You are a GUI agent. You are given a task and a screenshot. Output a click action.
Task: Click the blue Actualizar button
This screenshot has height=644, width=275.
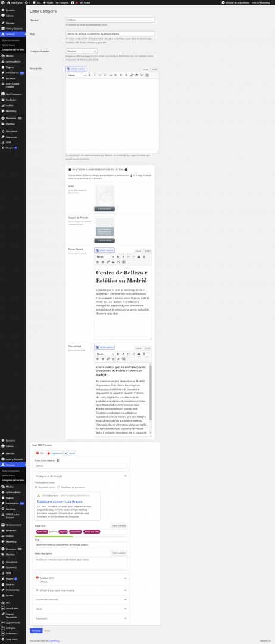pyautogui.click(x=36, y=630)
